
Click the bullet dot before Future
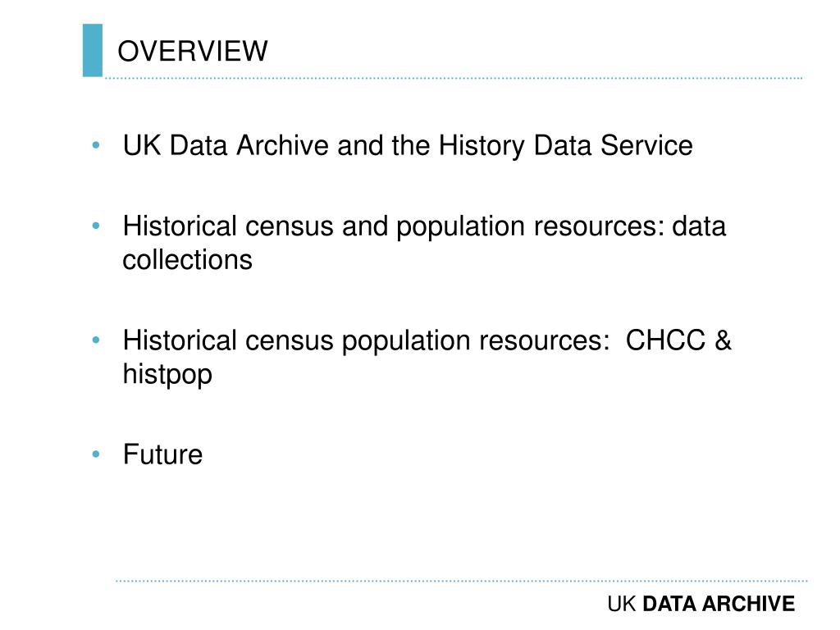97,454
